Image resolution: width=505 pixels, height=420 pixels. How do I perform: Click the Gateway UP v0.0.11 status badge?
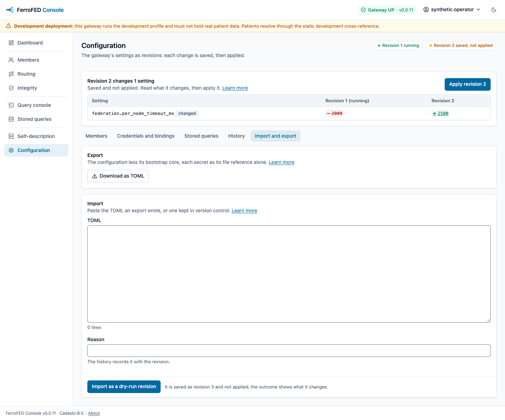(x=387, y=10)
